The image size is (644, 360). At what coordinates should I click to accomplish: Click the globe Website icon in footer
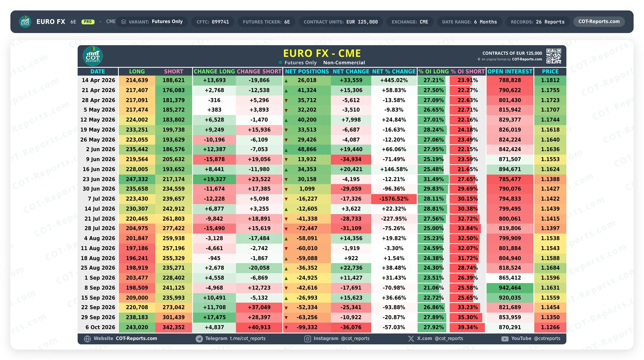pos(87,339)
